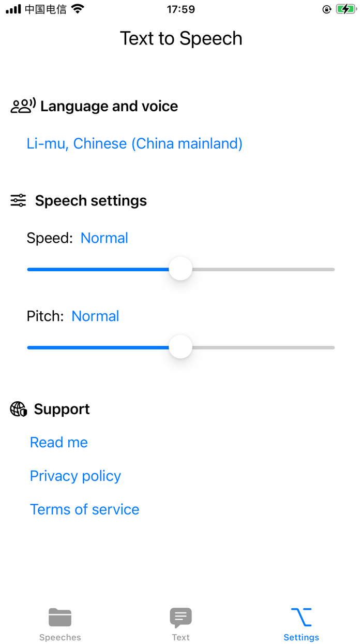Screen dimensions: 362x644
Task: Click the Speeches folder icon
Action: point(60,617)
